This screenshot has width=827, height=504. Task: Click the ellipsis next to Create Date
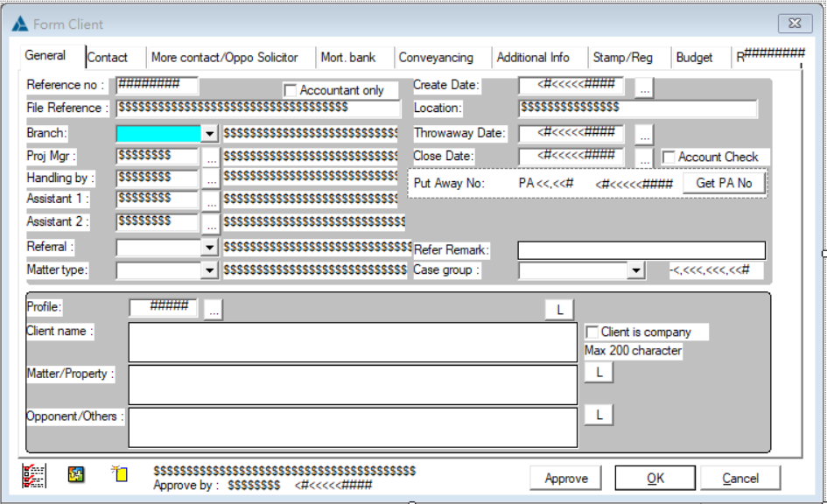coord(645,85)
